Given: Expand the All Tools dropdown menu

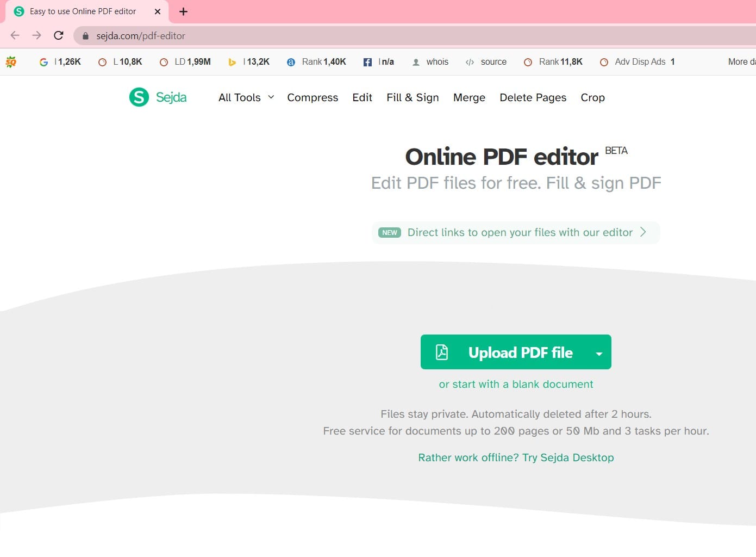Looking at the screenshot, I should click(246, 97).
